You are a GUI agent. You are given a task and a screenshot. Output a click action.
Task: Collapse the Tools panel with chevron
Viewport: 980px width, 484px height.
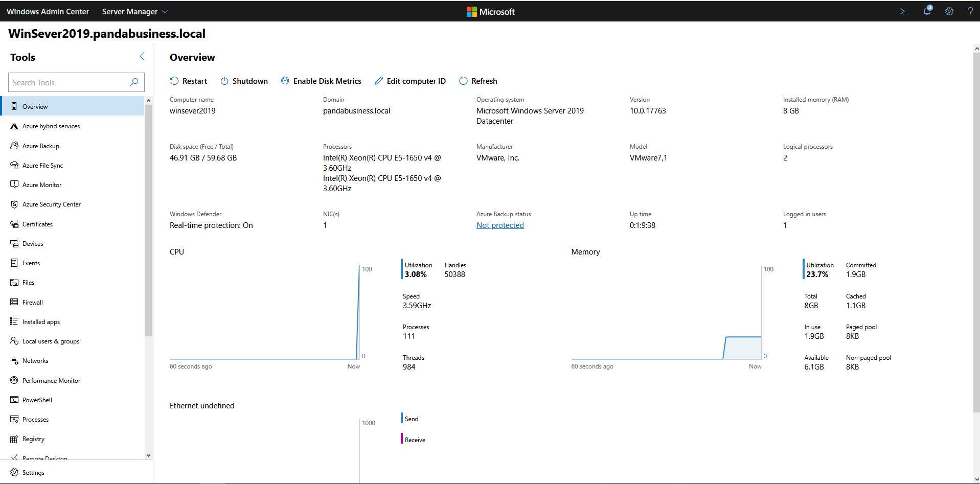[x=142, y=56]
